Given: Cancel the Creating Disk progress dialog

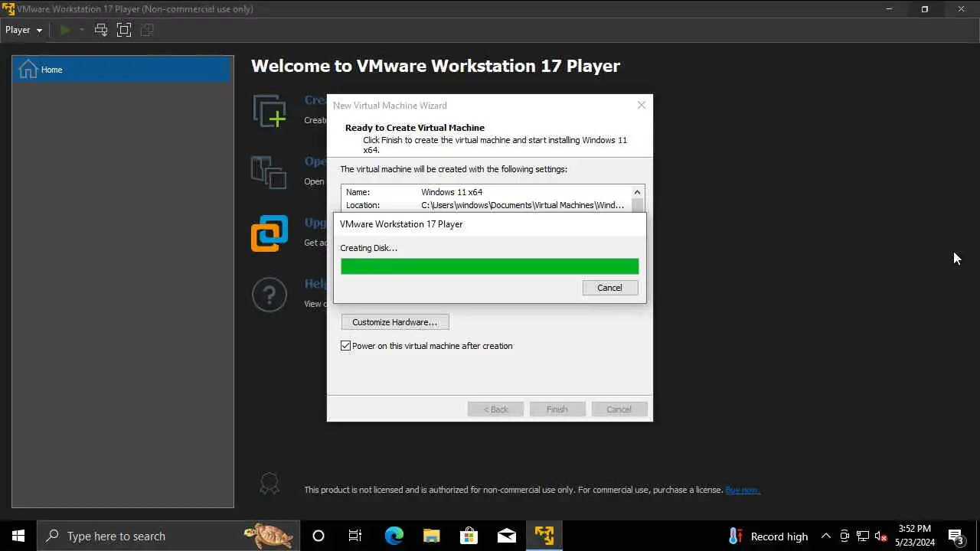Looking at the screenshot, I should tap(609, 288).
